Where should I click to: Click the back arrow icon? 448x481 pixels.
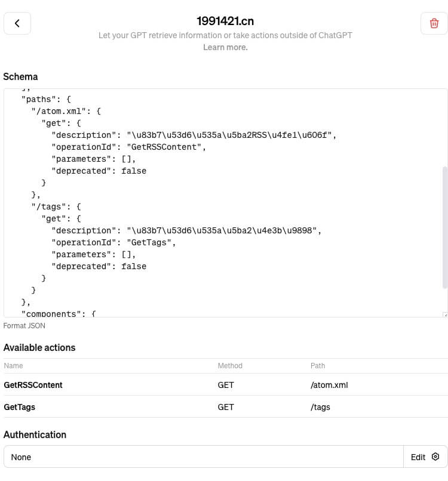tap(17, 23)
